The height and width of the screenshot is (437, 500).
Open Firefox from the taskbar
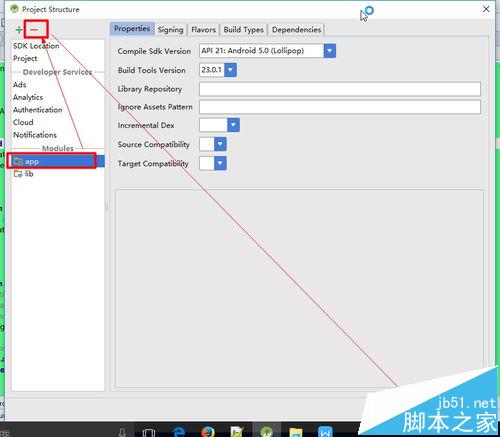click(208, 432)
